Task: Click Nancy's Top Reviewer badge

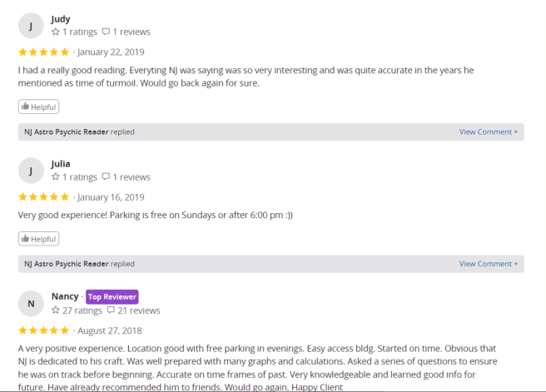Action: [x=112, y=296]
